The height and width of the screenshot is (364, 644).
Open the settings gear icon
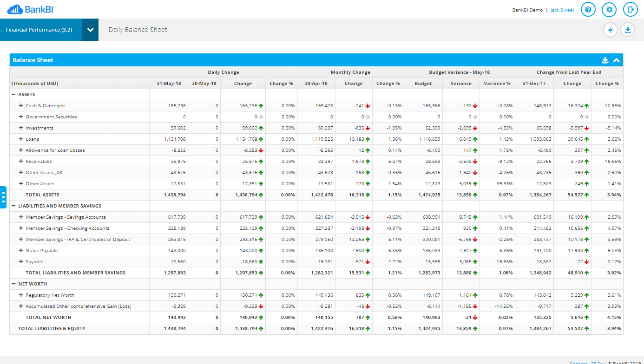609,9
